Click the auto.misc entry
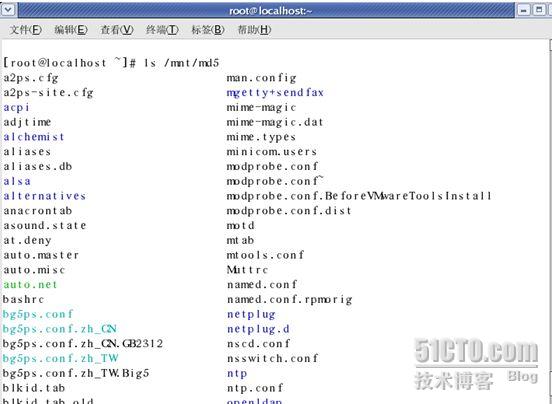 [34, 270]
